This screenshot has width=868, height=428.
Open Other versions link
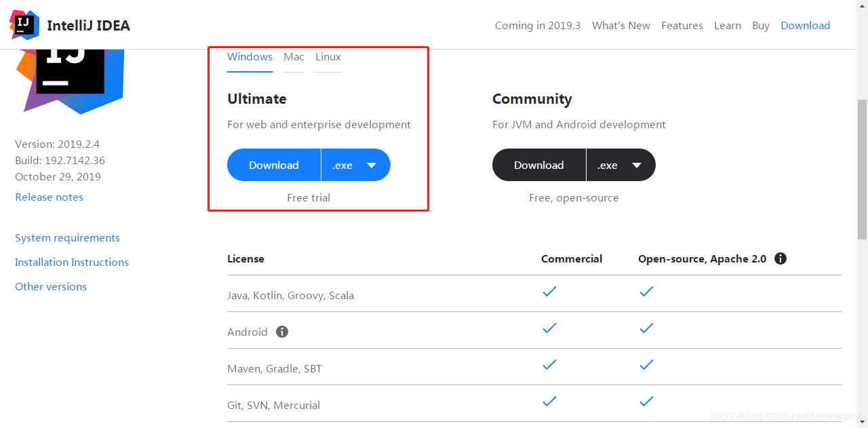(x=51, y=286)
